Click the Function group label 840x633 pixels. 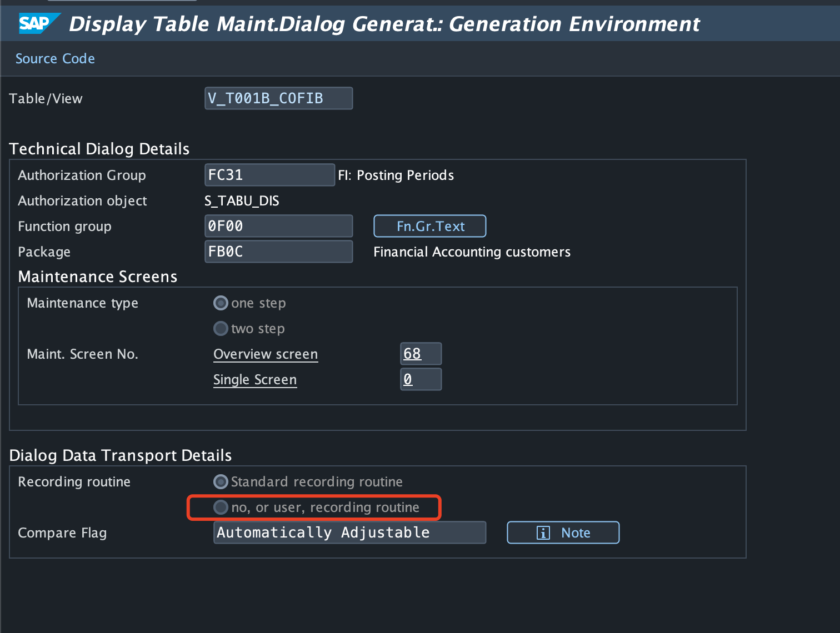[64, 226]
